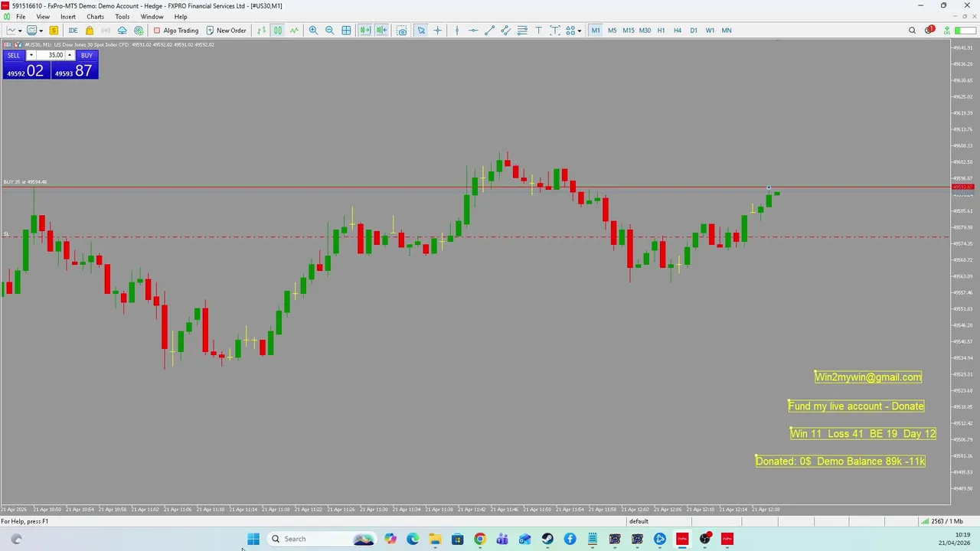The image size is (980, 551).
Task: Zoom in on the chart
Action: [x=313, y=31]
